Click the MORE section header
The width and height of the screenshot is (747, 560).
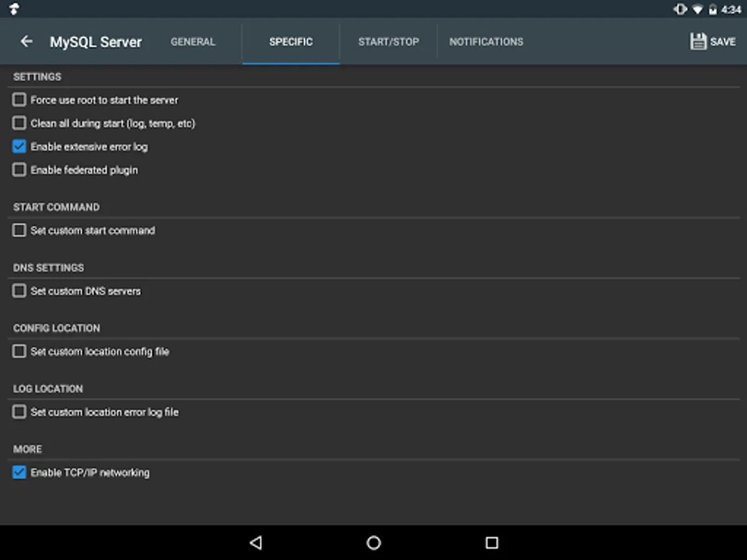[x=27, y=449]
